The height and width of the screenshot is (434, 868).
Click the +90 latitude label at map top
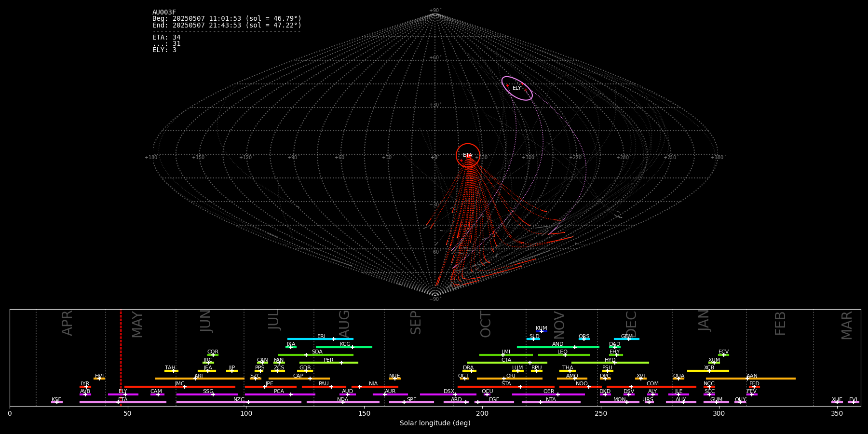tap(434, 11)
